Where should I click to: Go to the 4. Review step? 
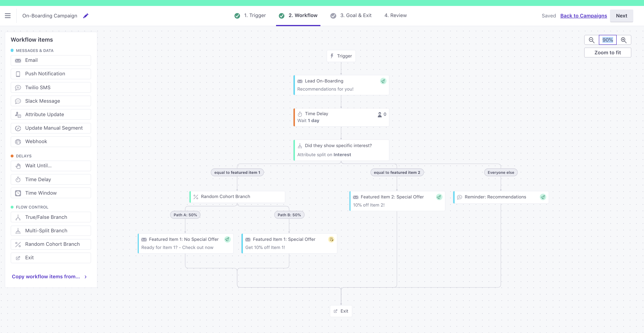(x=395, y=15)
